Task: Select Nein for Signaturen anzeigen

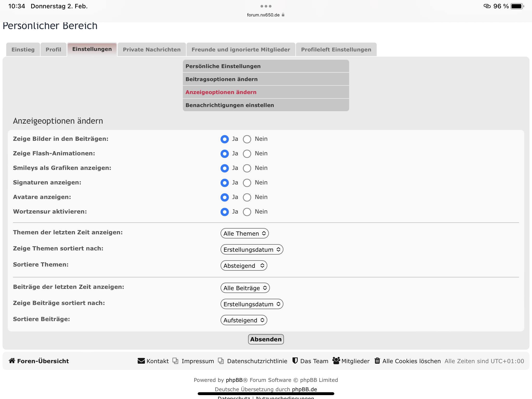Action: tap(247, 183)
